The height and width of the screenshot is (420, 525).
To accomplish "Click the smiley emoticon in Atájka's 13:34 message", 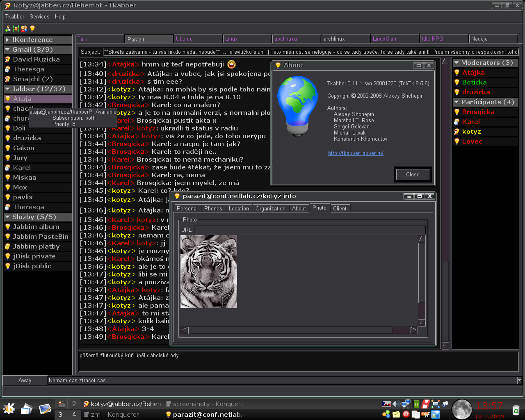I will [x=232, y=64].
